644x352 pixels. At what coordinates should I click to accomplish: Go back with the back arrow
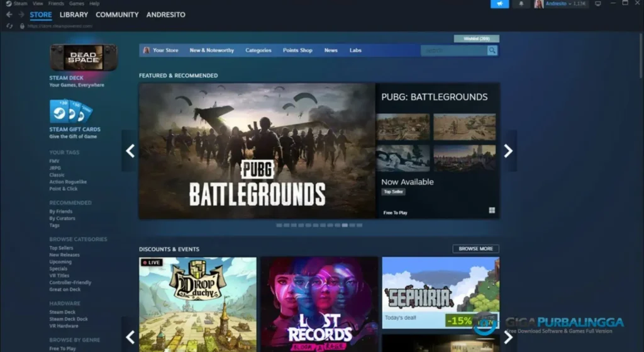pyautogui.click(x=9, y=15)
